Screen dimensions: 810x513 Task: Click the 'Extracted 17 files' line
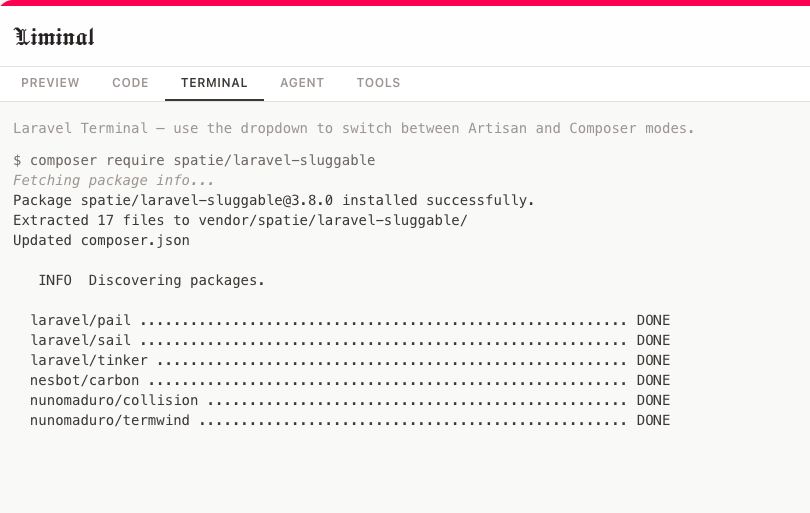240,221
